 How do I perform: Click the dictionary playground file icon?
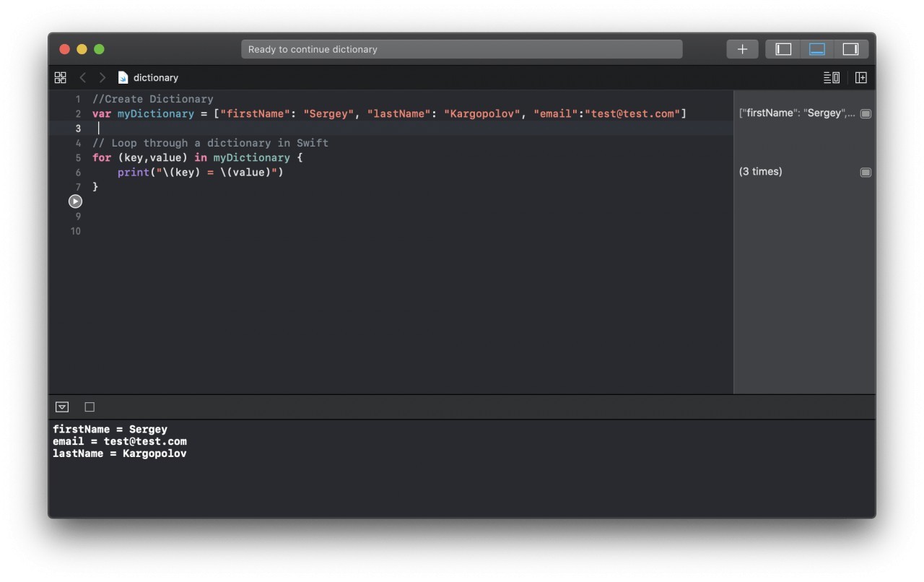point(123,77)
